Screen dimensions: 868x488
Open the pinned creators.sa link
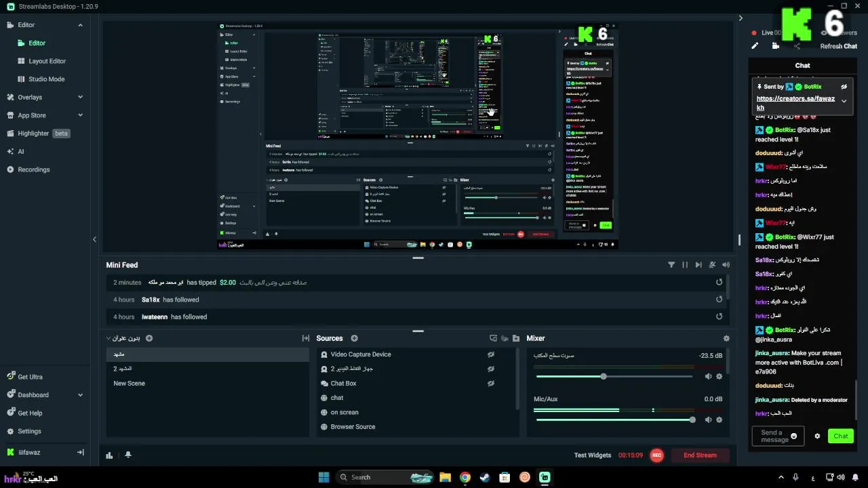[x=795, y=103]
